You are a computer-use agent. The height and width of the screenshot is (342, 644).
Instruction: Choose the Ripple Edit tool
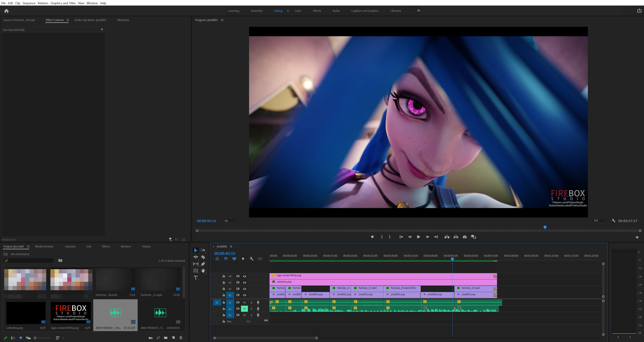pyautogui.click(x=196, y=257)
